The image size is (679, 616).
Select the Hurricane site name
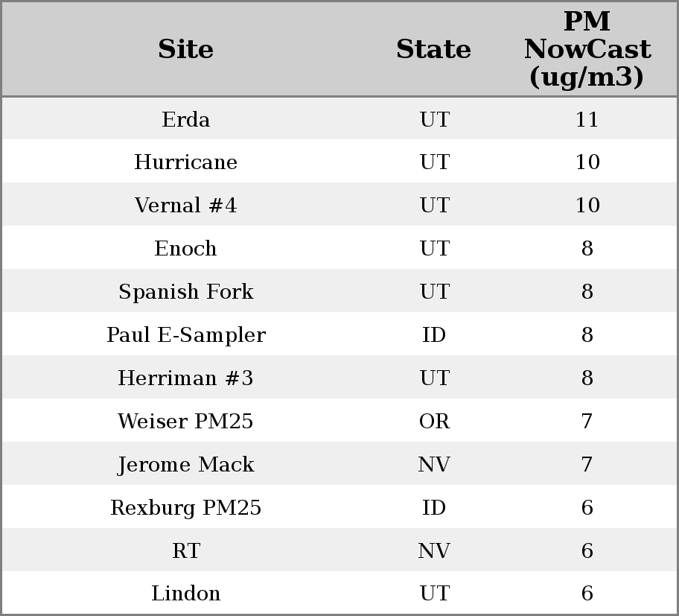(186, 162)
